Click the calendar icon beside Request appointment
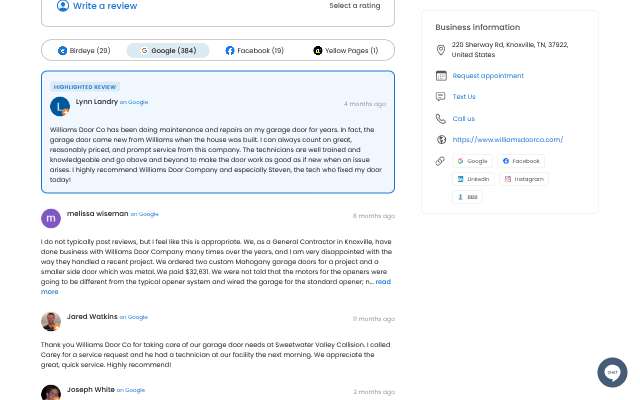This screenshot has height=400, width=640. [x=441, y=76]
